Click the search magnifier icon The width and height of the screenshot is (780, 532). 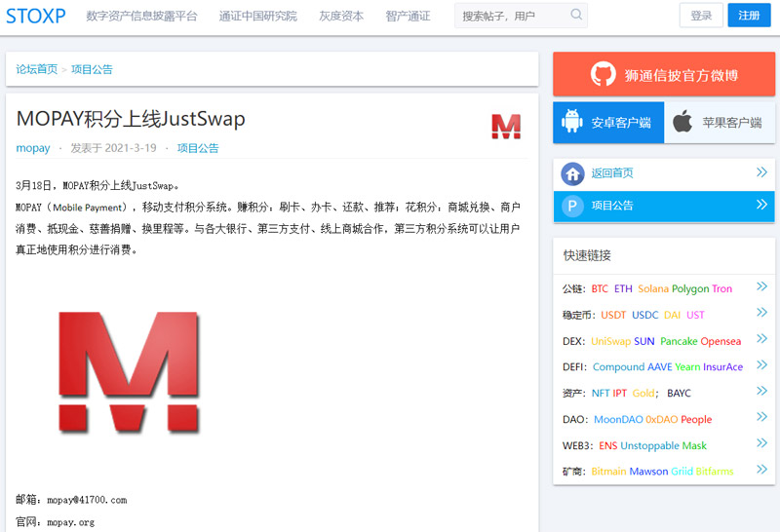click(x=576, y=15)
